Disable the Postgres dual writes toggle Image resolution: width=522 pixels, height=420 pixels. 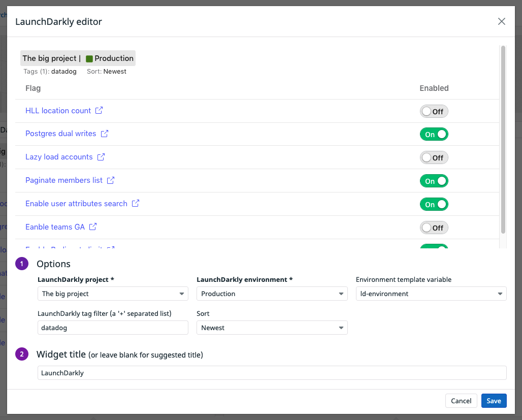pyautogui.click(x=434, y=134)
